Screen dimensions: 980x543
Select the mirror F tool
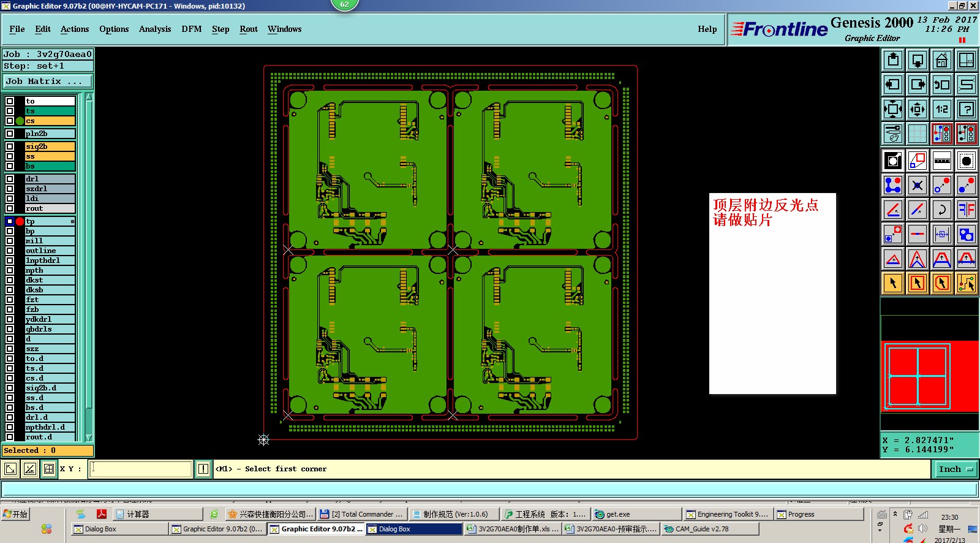point(967,210)
